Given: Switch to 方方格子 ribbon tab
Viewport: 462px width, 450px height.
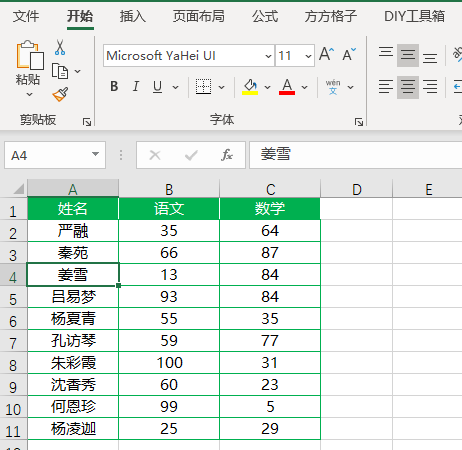Looking at the screenshot, I should click(x=331, y=16).
